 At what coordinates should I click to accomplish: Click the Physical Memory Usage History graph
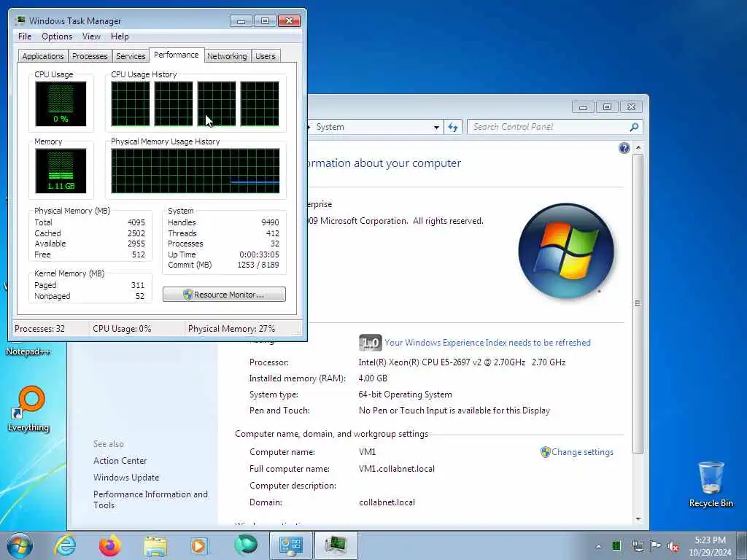[196, 171]
